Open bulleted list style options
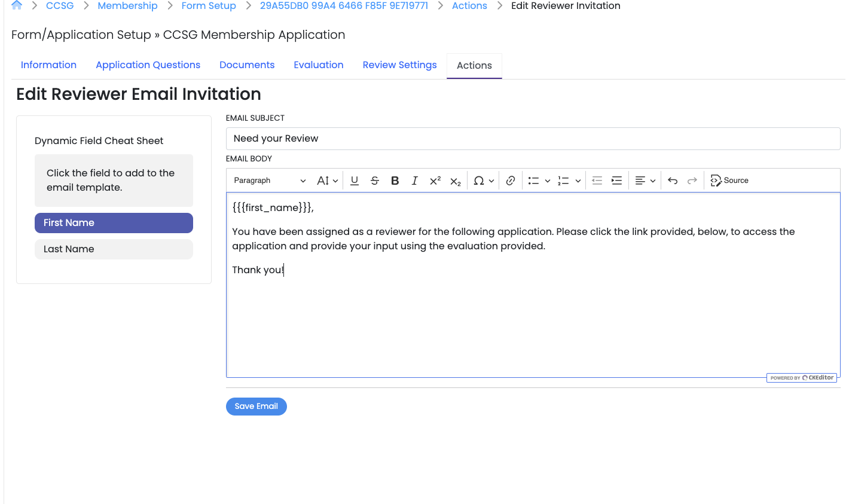The width and height of the screenshot is (849, 504). click(x=547, y=181)
